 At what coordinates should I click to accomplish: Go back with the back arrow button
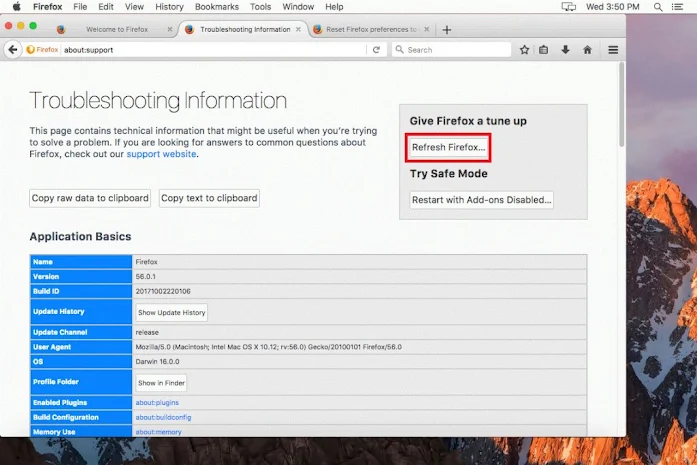point(13,50)
